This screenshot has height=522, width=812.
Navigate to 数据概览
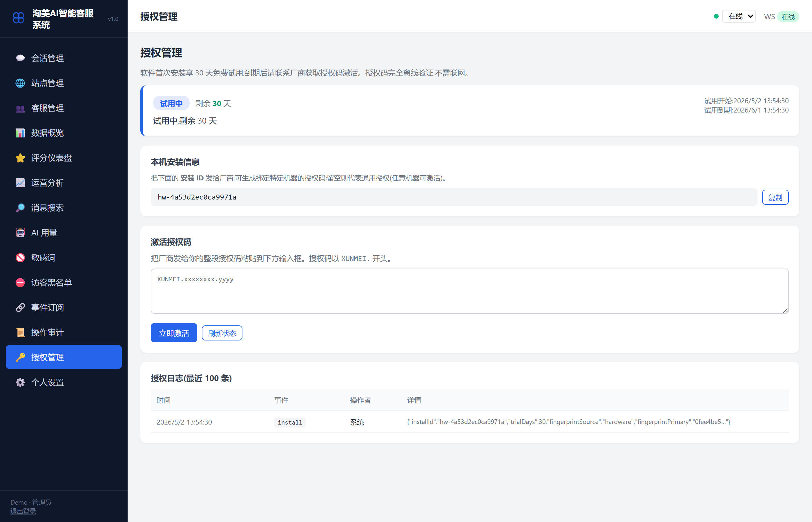64,133
